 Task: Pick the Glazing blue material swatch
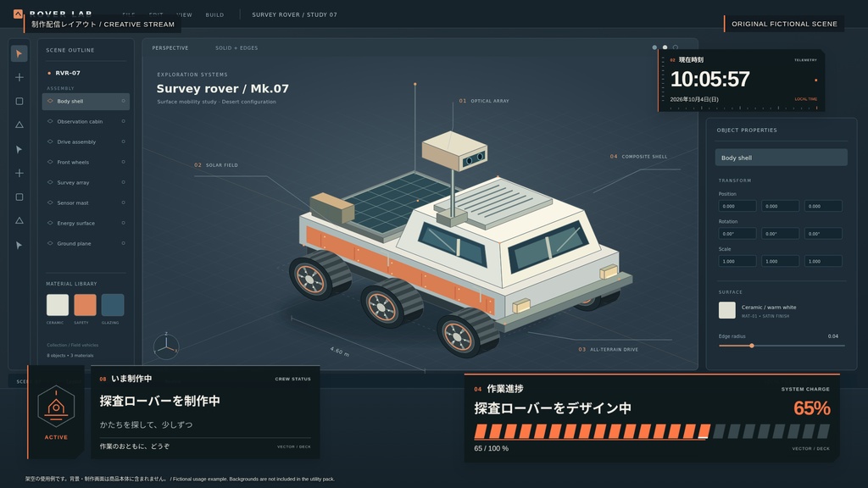113,305
